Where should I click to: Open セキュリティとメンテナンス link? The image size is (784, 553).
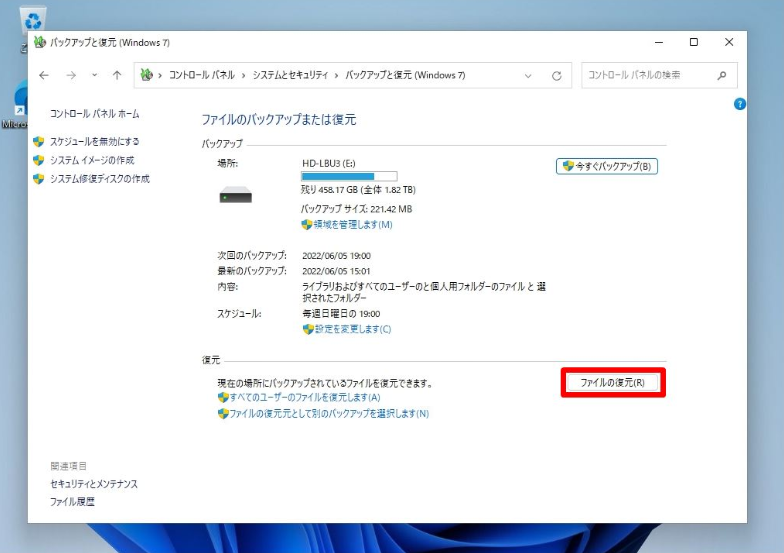tap(94, 484)
